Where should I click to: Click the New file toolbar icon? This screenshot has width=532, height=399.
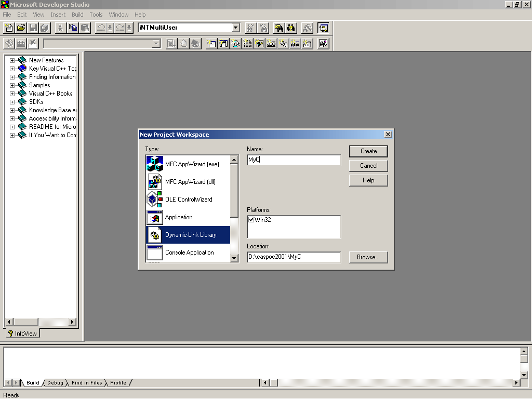[x=9, y=28]
